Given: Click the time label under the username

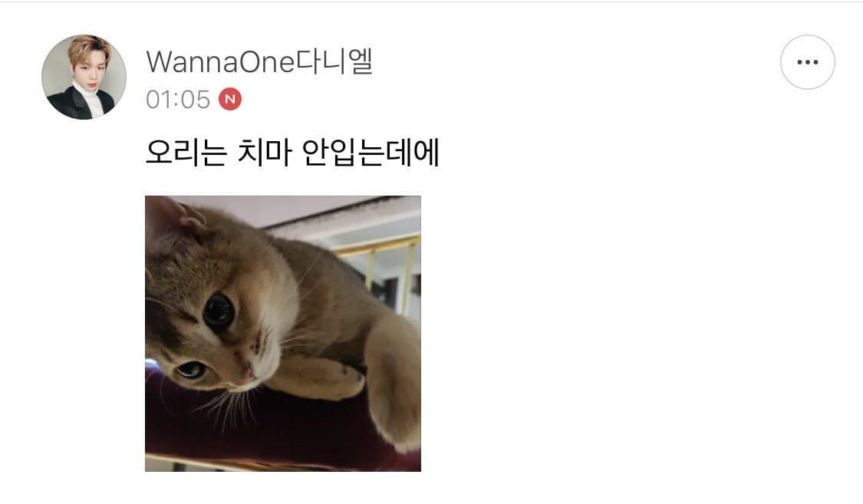Looking at the screenshot, I should [x=178, y=100].
